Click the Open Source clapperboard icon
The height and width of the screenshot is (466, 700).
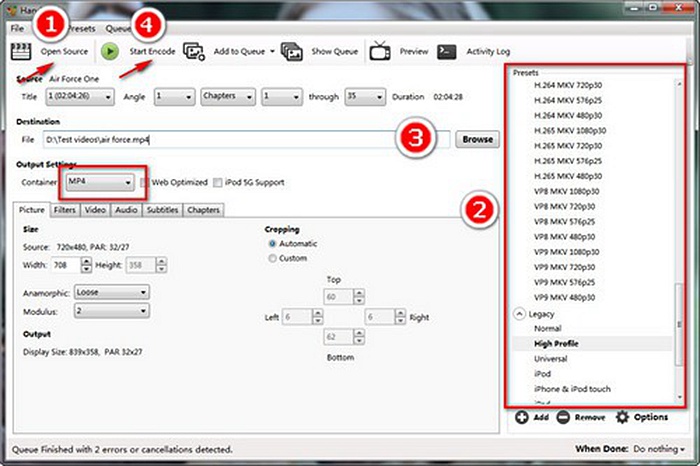[x=21, y=51]
